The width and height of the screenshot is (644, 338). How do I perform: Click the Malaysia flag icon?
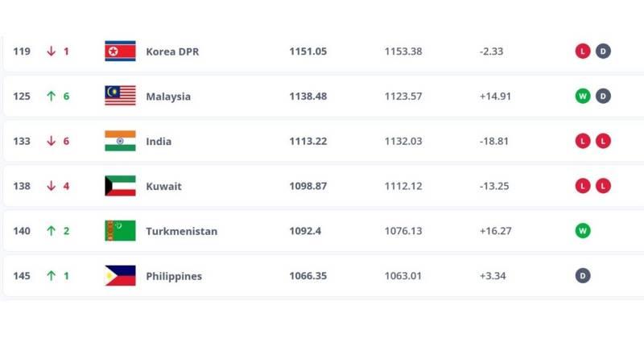(120, 96)
